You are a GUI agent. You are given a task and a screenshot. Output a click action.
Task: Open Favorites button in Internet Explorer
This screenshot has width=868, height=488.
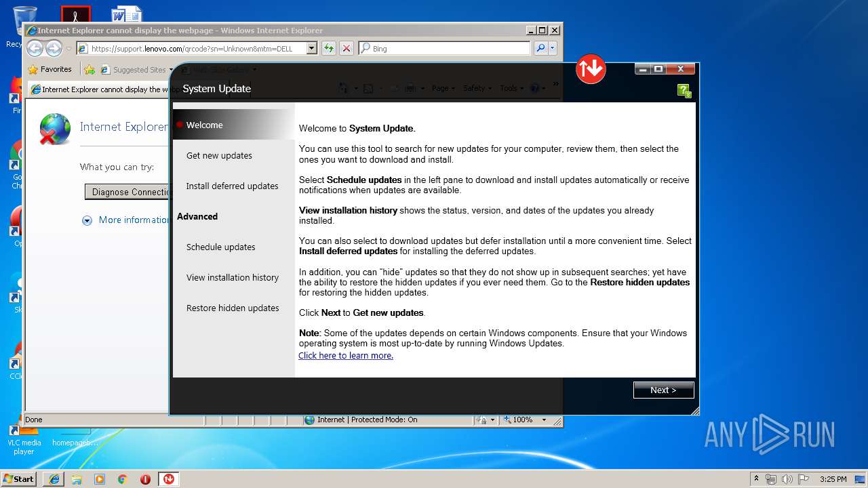tap(50, 69)
